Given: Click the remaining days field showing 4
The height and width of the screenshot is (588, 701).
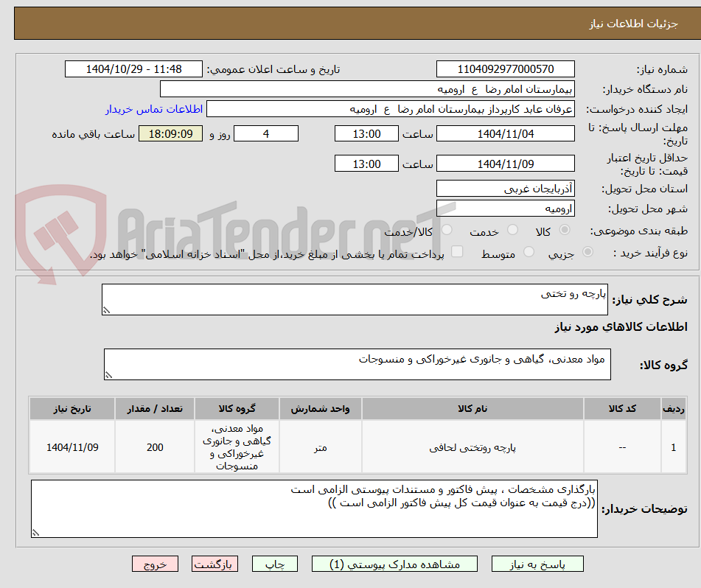Looking at the screenshot, I should tap(266, 133).
